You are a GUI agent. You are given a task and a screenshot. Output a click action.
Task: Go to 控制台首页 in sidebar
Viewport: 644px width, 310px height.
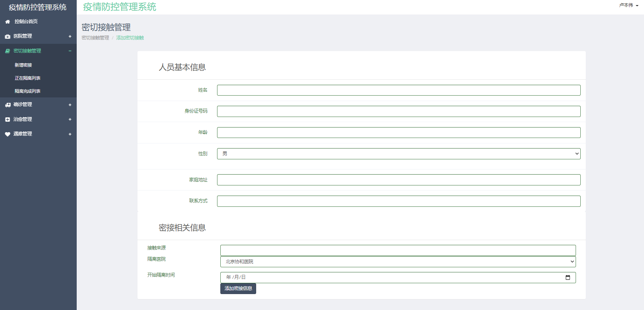click(x=38, y=22)
